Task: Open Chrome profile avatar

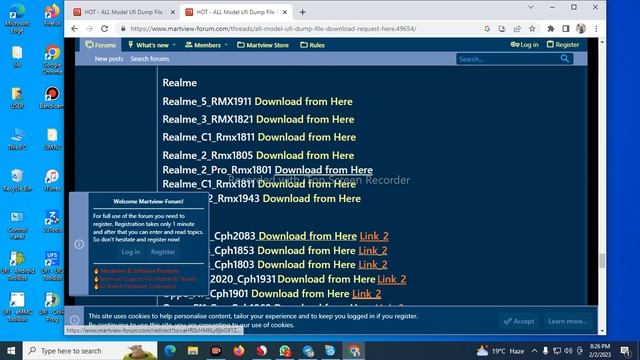Action: 581,29
